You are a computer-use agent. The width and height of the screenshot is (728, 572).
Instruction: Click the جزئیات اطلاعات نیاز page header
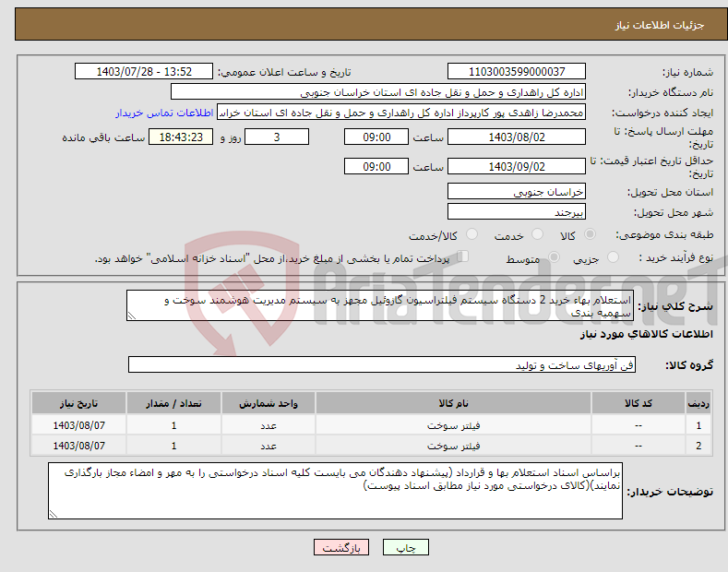[660, 25]
